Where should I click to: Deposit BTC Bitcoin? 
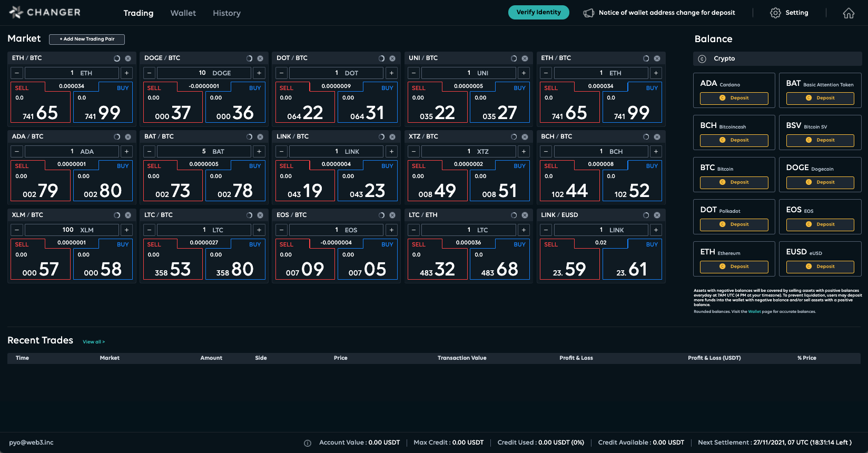click(x=734, y=182)
